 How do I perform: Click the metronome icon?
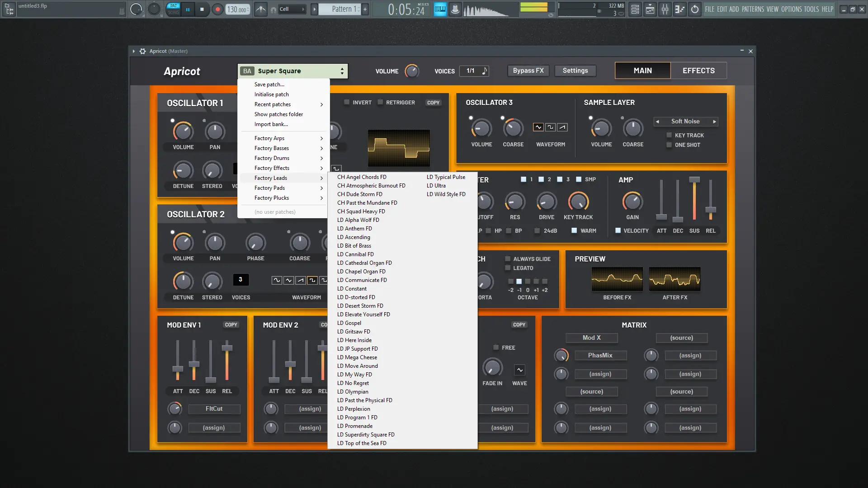261,9
